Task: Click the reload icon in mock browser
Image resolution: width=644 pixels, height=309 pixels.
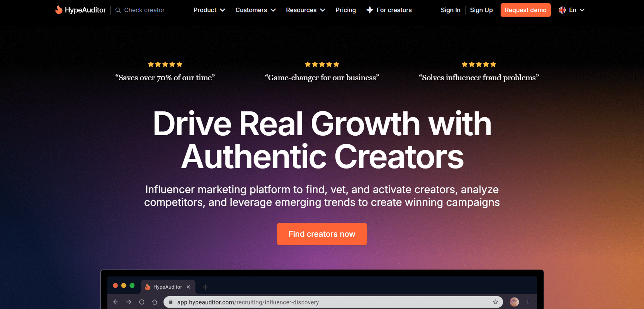Action: (x=142, y=302)
